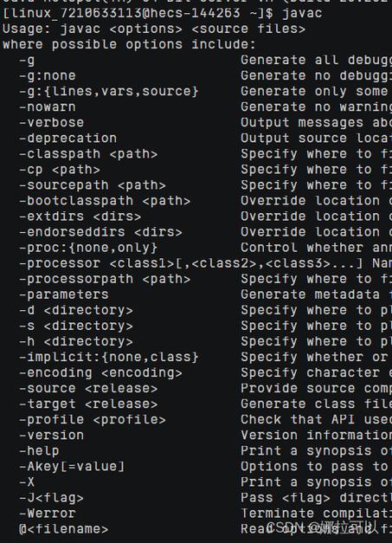Click 'Control whether' description beside -proc
The image size is (392, 543).
pos(302,248)
